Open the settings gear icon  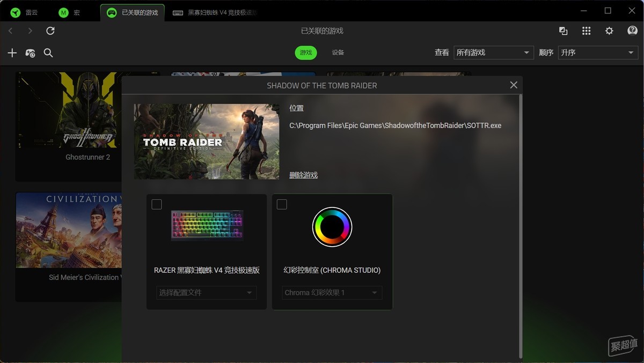pos(609,31)
